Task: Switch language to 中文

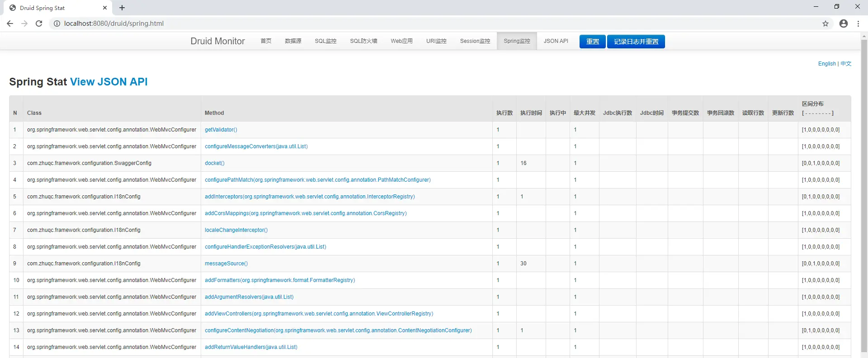Action: point(846,64)
